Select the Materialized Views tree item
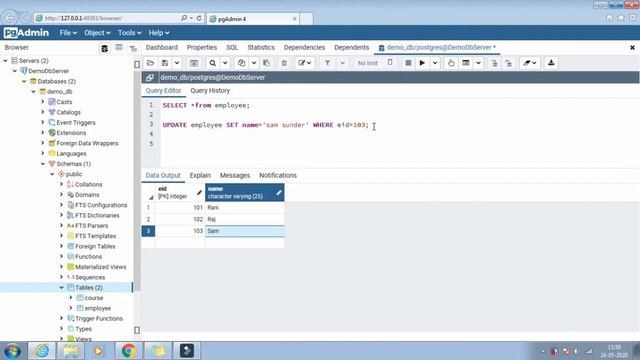The height and width of the screenshot is (360, 640). (100, 267)
